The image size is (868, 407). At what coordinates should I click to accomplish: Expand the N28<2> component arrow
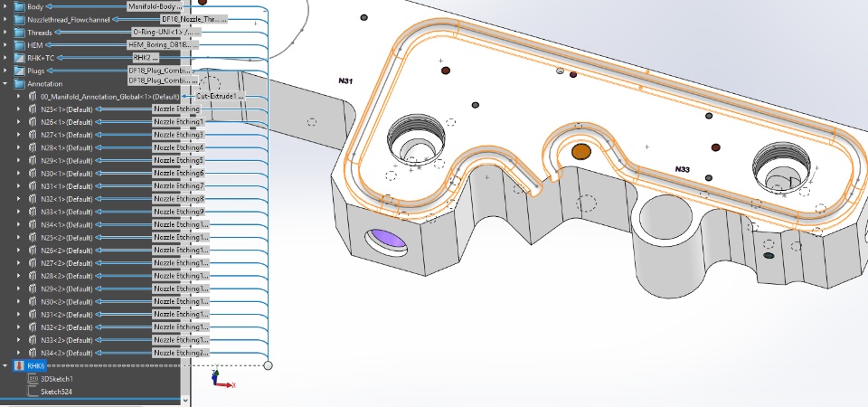(x=19, y=276)
